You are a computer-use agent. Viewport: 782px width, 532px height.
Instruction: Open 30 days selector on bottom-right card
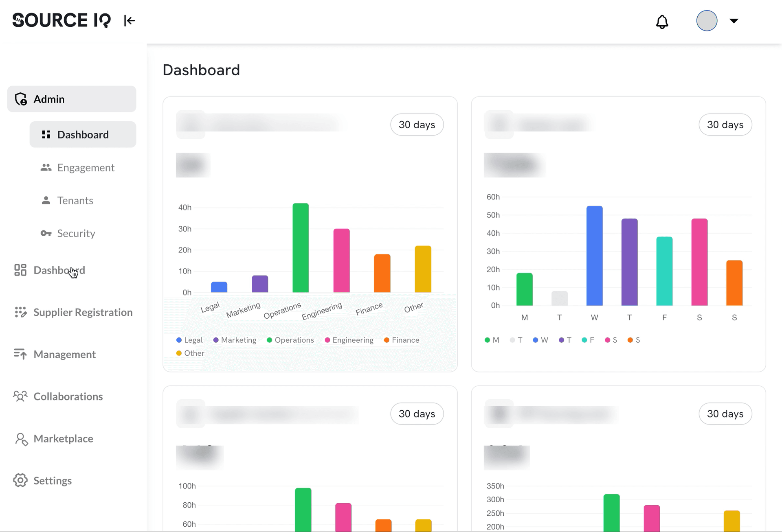(725, 414)
